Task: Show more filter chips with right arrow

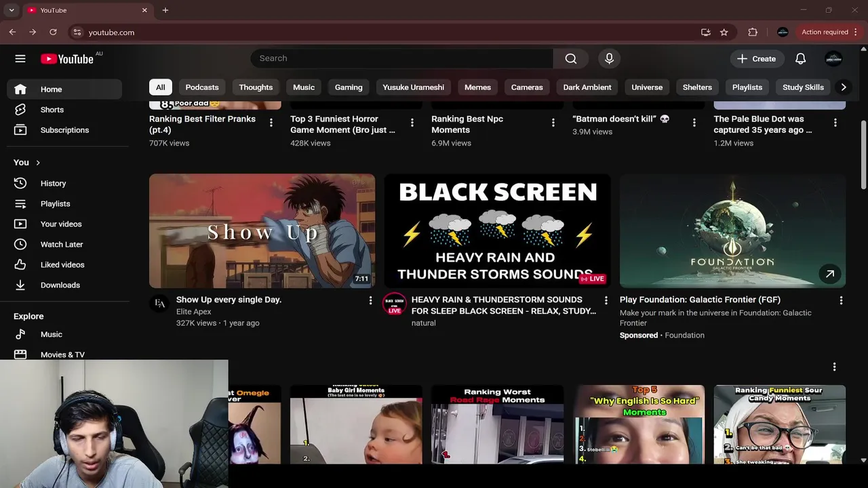Action: tap(844, 87)
